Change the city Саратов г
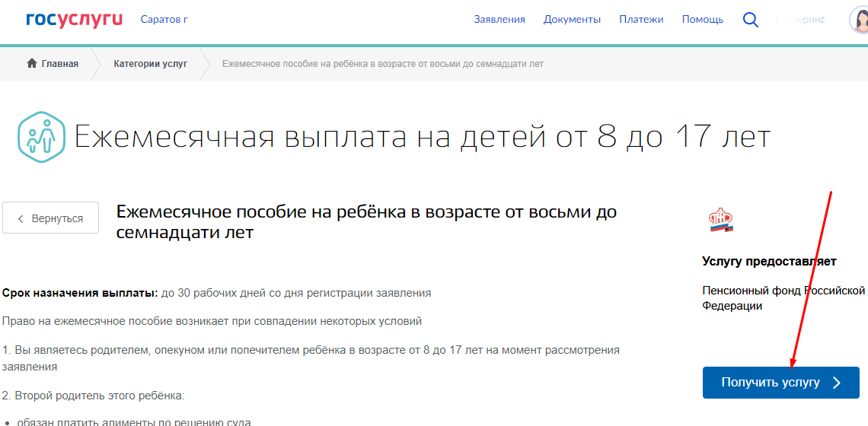The width and height of the screenshot is (868, 426). (164, 20)
